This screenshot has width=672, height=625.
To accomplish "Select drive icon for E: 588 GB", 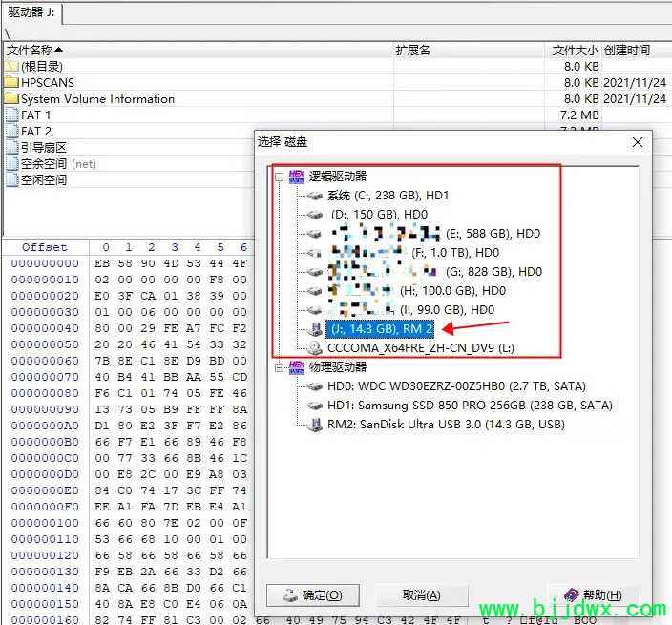I will point(315,234).
